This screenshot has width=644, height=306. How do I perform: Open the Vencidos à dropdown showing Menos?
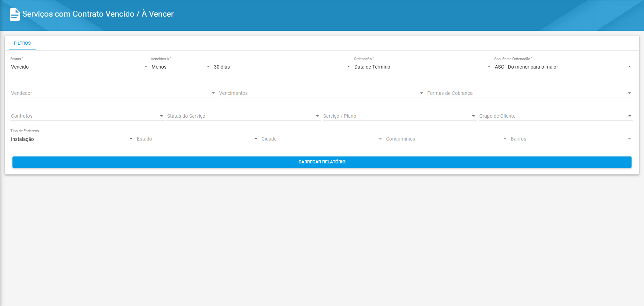[x=181, y=67]
